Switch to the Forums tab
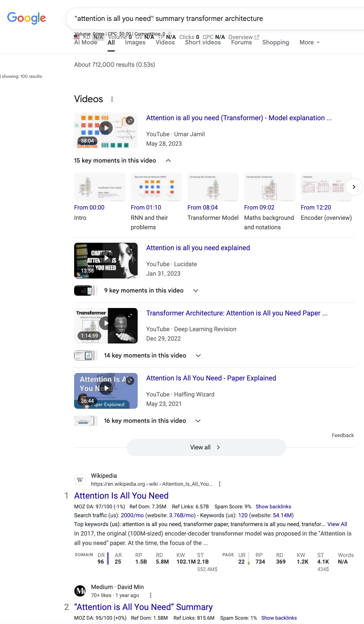364x624 pixels. click(x=242, y=42)
